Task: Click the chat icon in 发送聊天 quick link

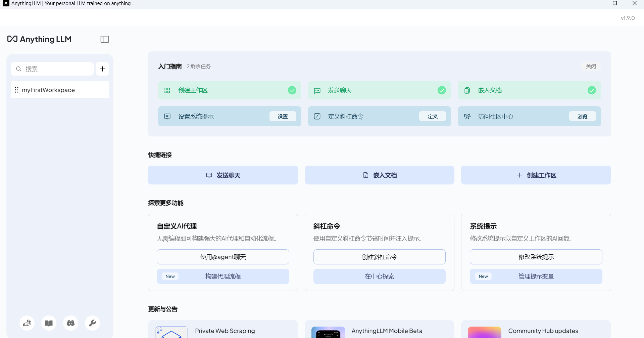Action: (209, 175)
